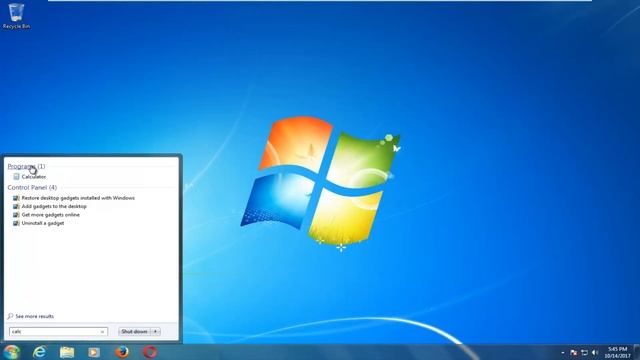Click icon beside Restore desktop gadgets entry
Image resolution: width=640 pixels, height=360 pixels.
(x=16, y=198)
